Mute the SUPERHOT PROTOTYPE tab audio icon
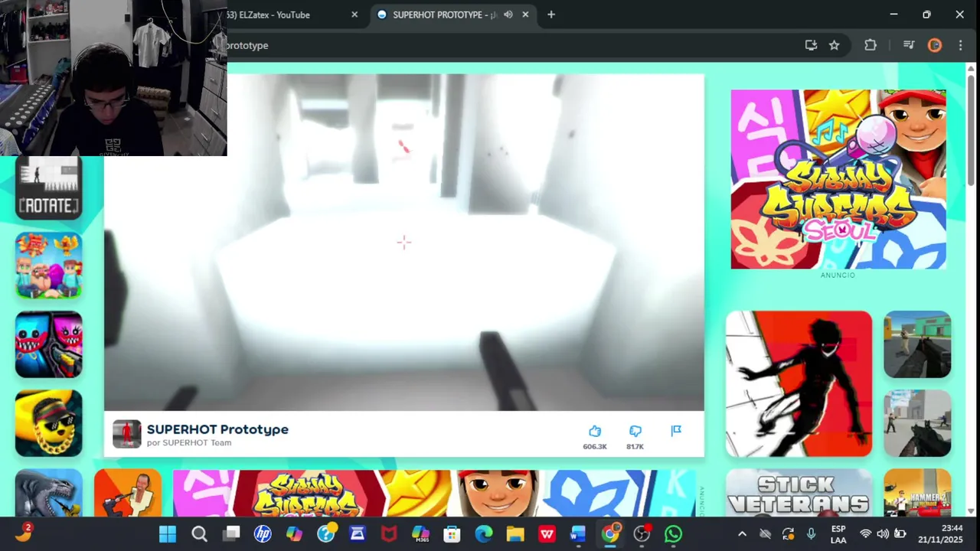This screenshot has height=551, width=980. click(508, 15)
